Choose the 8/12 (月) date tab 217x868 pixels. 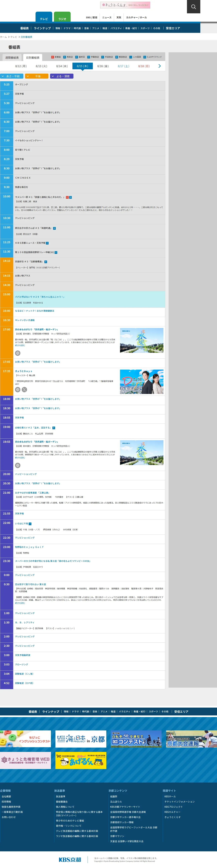coord(21,66)
